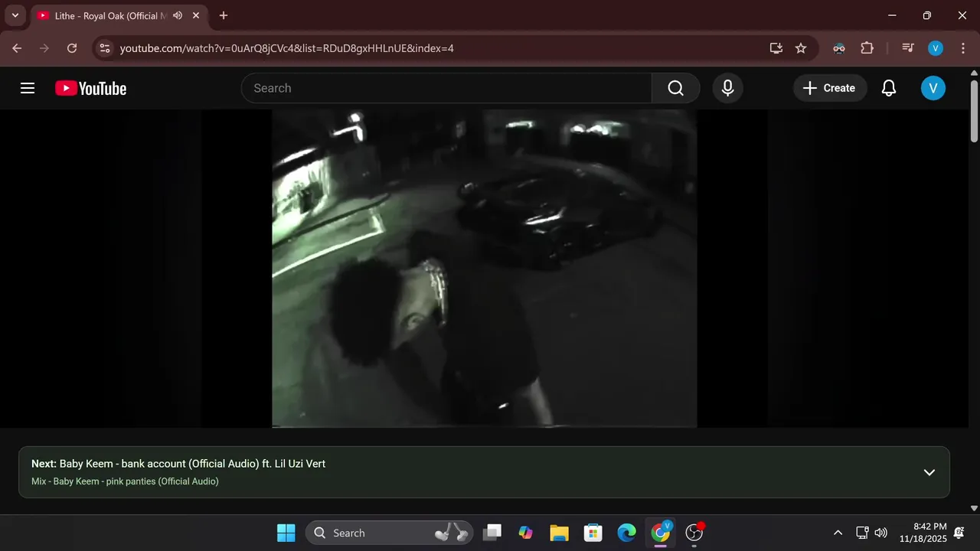Start voice search with microphone icon
The image size is (980, 551).
pos(728,88)
